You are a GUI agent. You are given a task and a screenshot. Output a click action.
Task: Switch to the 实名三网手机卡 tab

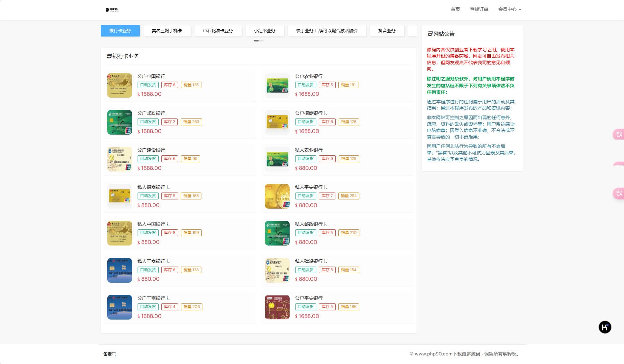click(x=167, y=31)
